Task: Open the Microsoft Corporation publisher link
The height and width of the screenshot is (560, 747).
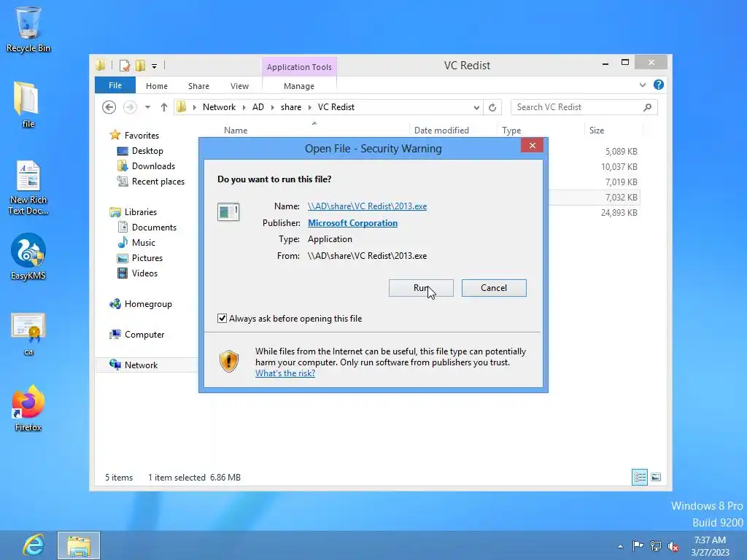Action: (352, 223)
